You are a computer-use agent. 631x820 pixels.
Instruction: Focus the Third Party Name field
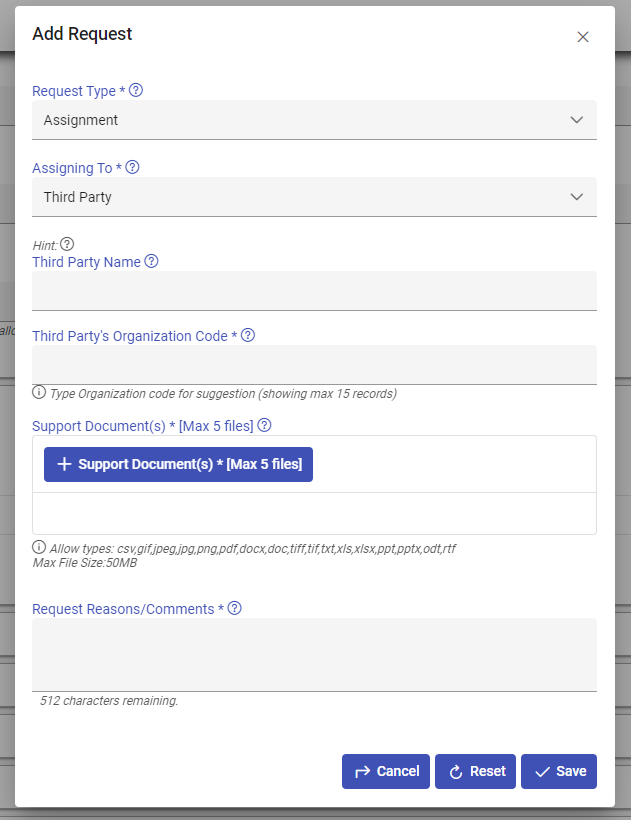coord(314,291)
